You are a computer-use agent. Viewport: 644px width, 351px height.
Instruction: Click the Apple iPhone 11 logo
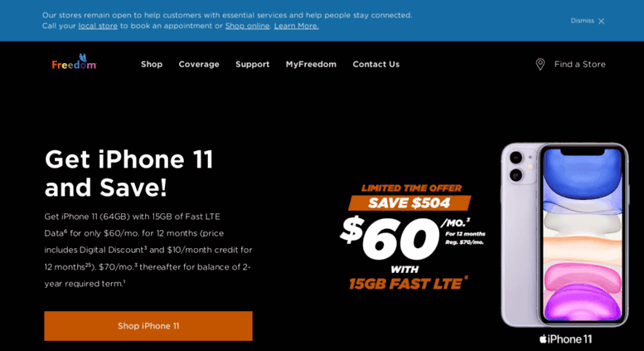(565, 339)
